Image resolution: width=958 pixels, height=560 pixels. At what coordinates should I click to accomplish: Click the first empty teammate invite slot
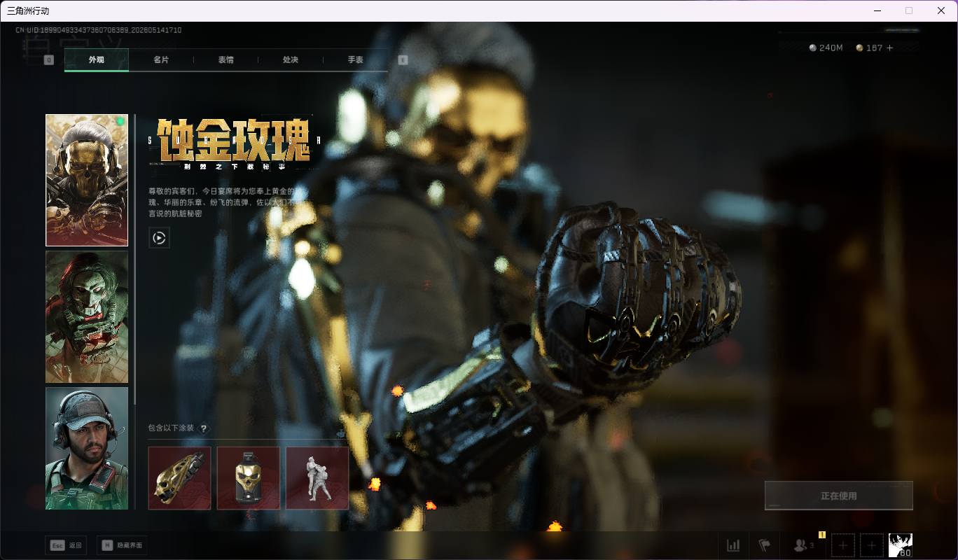(843, 545)
